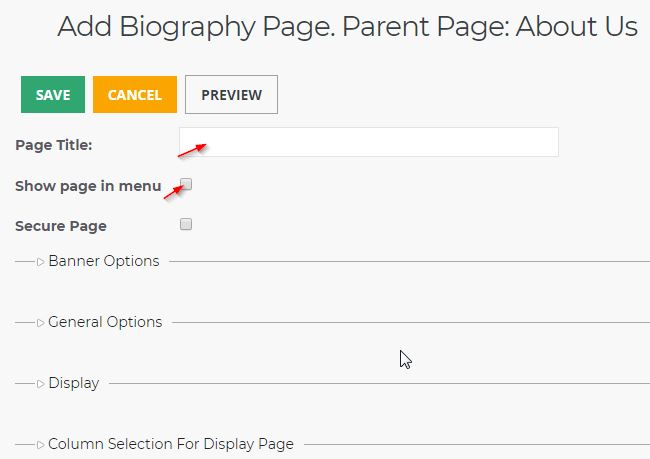Click the Add Biography Page heading text

coord(196,27)
